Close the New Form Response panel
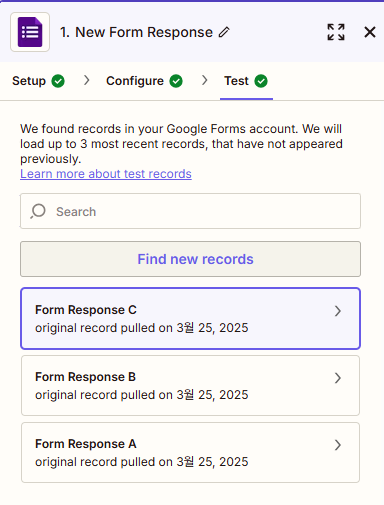Viewport: 384px width, 505px height. coord(370,32)
